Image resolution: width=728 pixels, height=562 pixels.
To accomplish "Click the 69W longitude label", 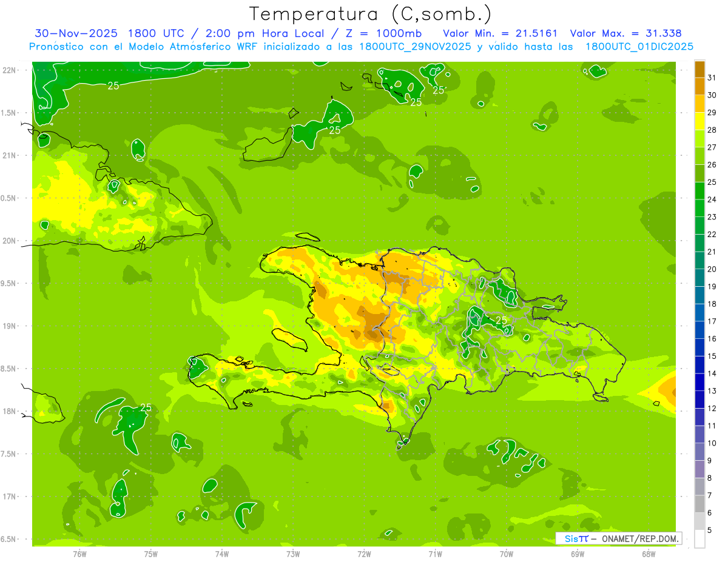I will (577, 554).
